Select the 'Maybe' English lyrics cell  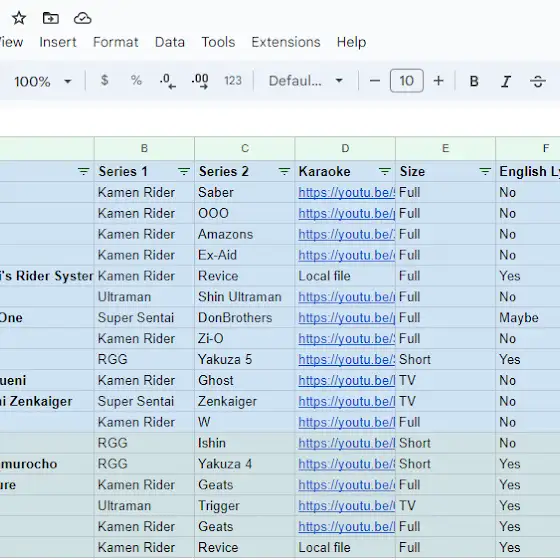[x=528, y=318]
